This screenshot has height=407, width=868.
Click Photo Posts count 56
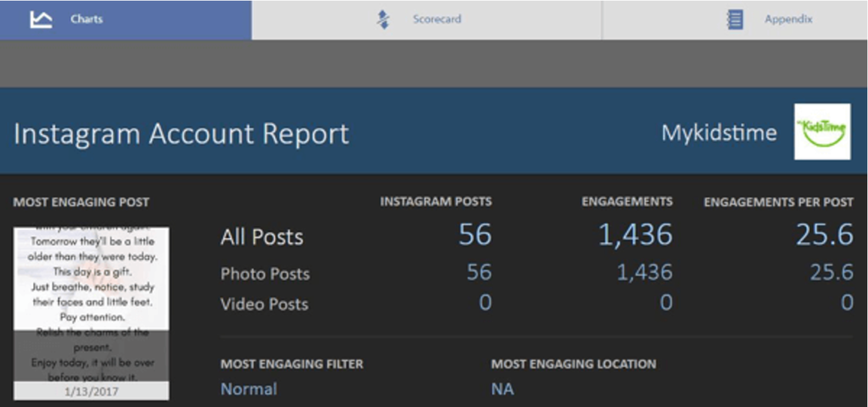(x=479, y=272)
